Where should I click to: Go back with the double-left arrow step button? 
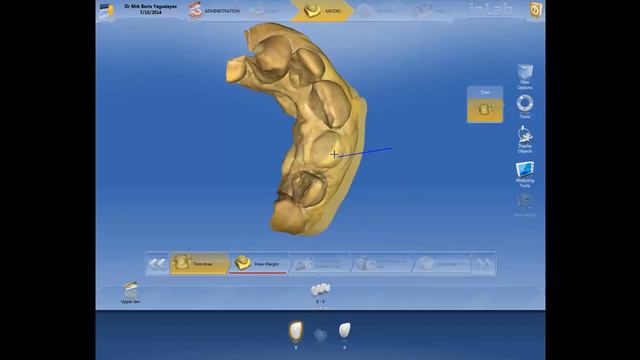click(158, 264)
